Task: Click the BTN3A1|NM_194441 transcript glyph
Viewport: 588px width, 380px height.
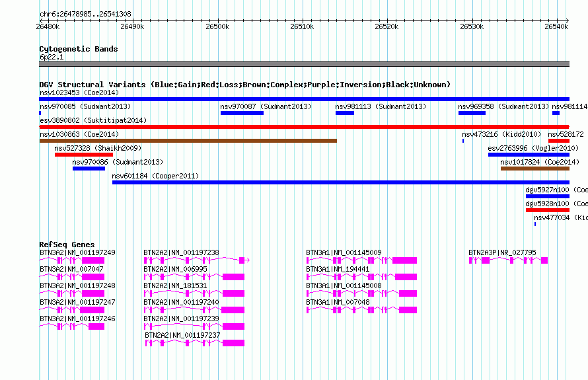Action: [362, 277]
